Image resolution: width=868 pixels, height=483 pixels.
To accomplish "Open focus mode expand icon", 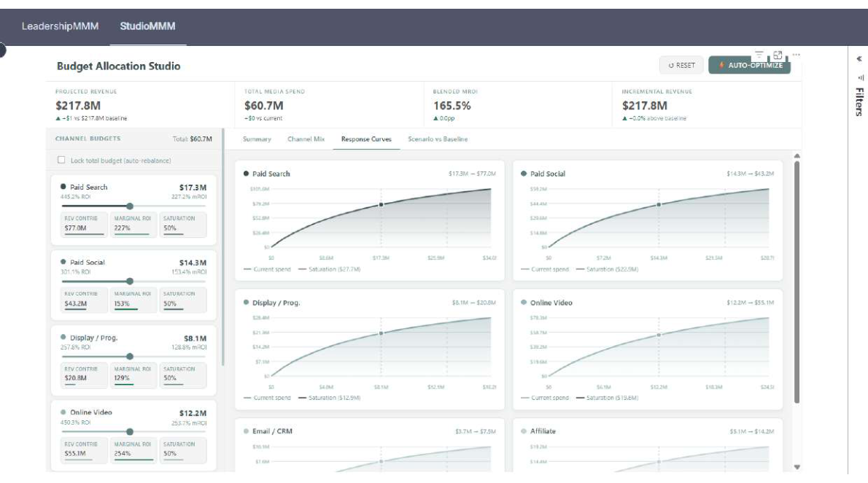I will point(778,54).
